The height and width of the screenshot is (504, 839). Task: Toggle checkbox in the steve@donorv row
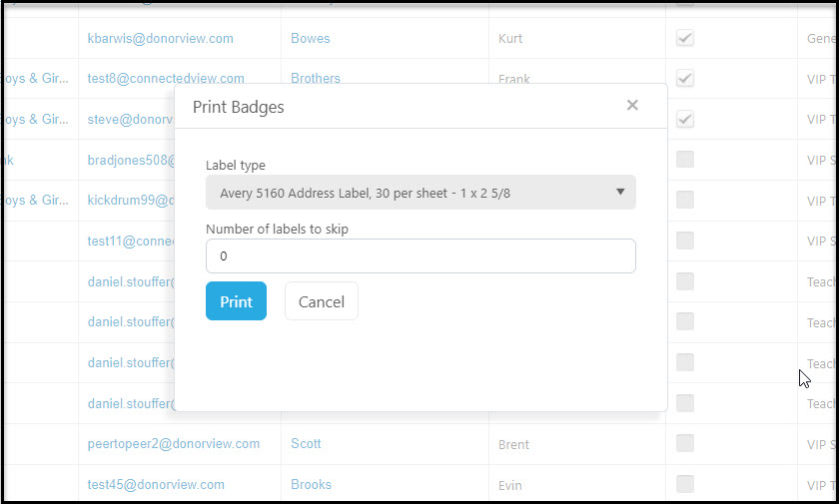point(685,119)
